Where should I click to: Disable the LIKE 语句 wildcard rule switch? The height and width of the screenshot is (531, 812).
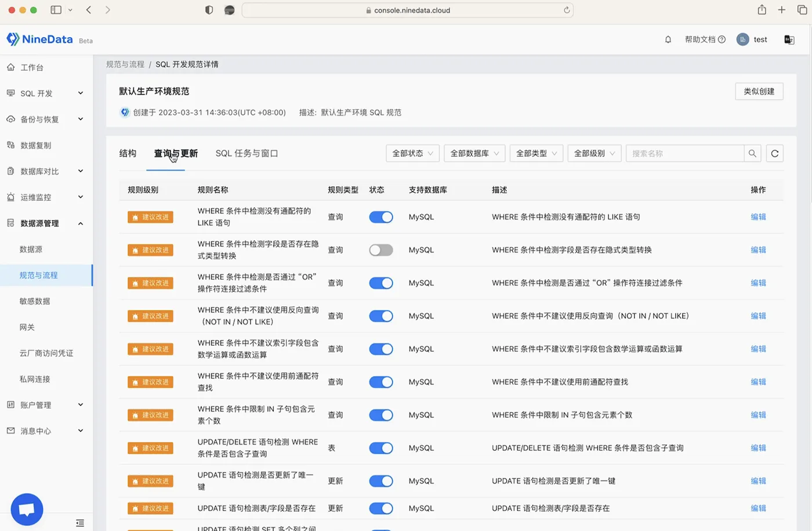[381, 217]
